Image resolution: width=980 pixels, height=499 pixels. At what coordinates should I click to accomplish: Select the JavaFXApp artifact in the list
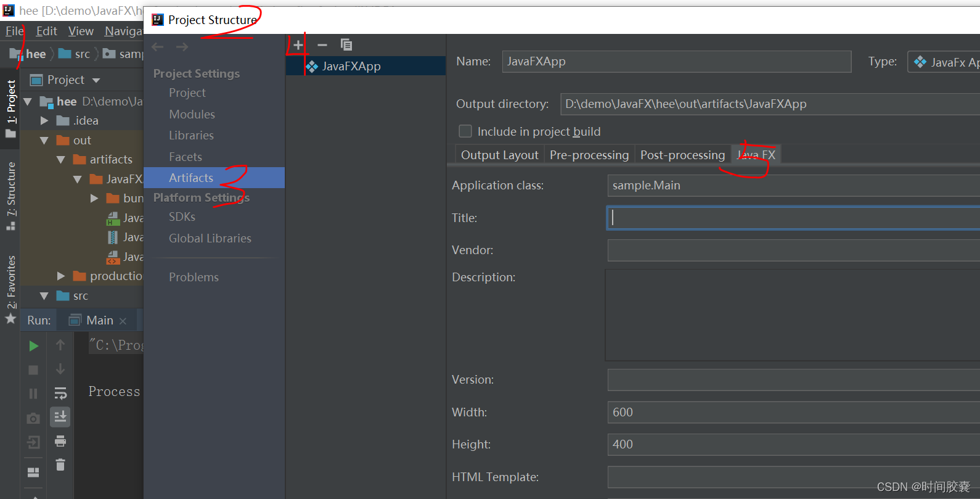[365, 66]
